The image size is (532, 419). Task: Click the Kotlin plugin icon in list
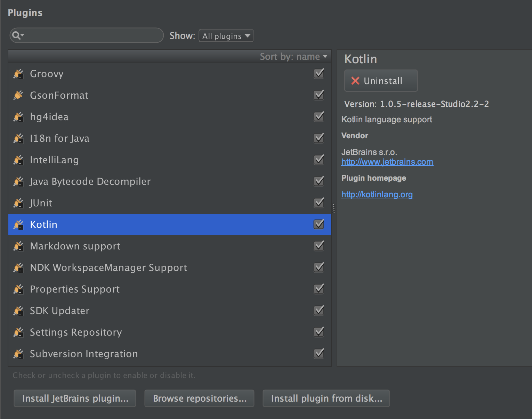[x=18, y=224]
